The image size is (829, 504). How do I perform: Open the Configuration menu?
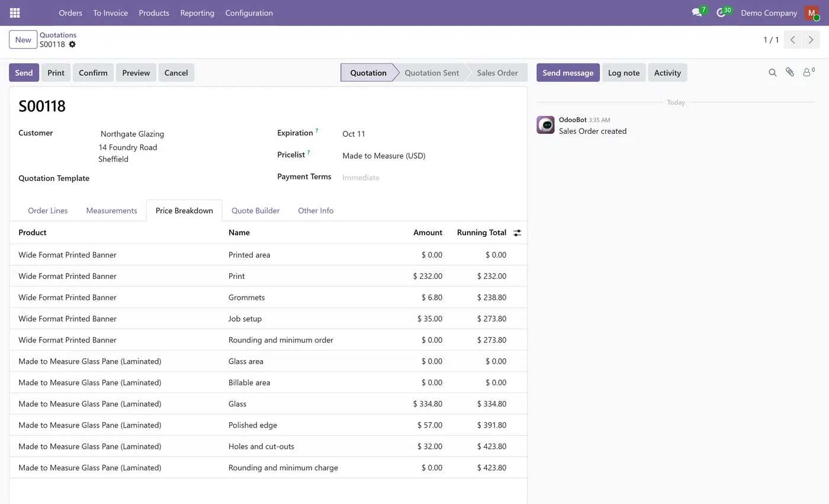pos(249,12)
